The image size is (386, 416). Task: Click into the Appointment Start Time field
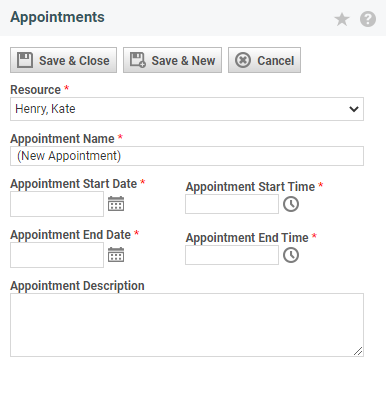(x=232, y=204)
